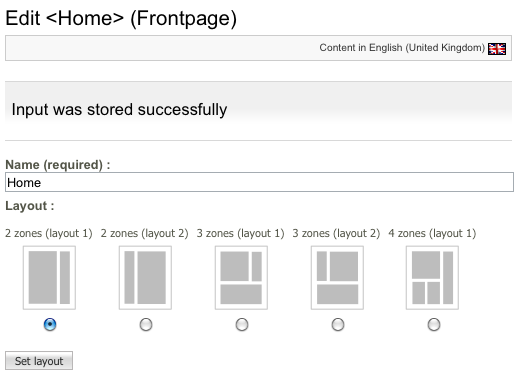Click the 2 zones layout 2 preview image
Viewport: 522px width, 379px height.
145,278
